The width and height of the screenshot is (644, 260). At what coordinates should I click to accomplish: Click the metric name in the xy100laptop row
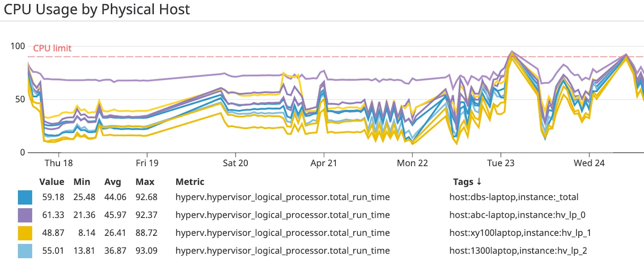tap(283, 233)
